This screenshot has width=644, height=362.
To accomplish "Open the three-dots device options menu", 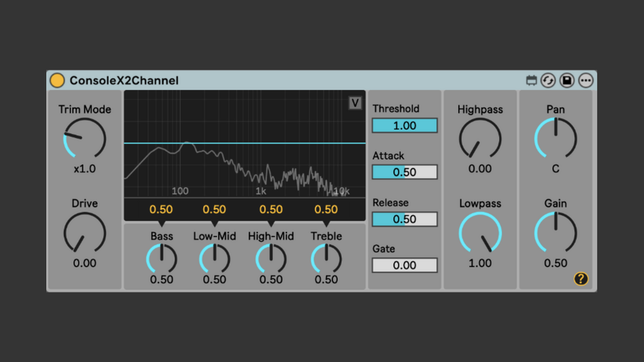I will point(586,81).
